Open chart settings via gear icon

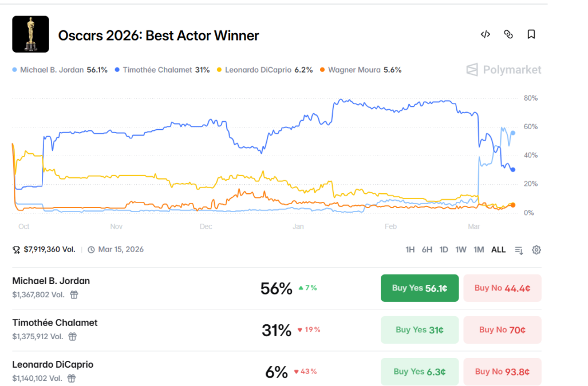point(536,249)
